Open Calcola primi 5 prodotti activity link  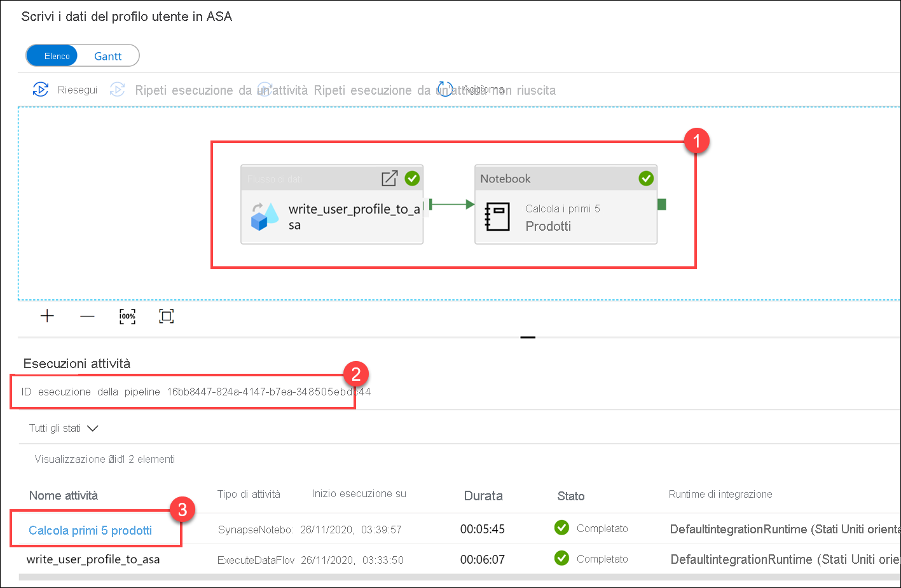(90, 530)
